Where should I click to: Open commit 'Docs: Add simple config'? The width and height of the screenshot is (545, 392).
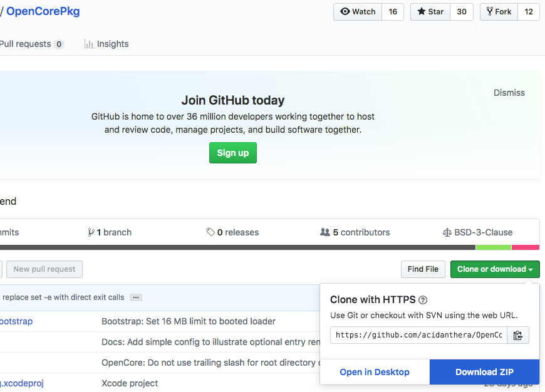coord(210,342)
